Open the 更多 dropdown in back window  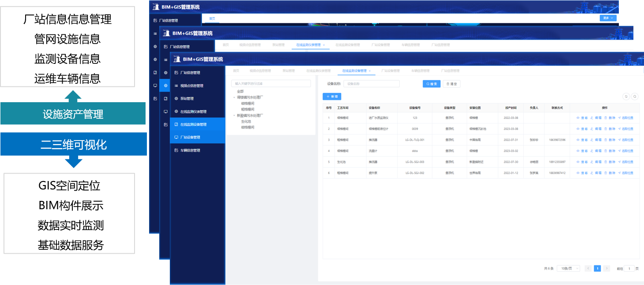coord(608,18)
